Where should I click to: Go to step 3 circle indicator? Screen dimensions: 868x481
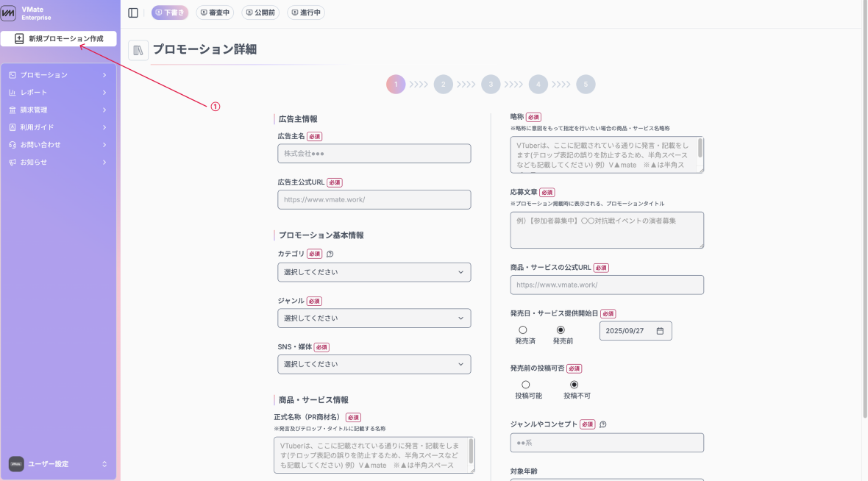[x=491, y=85]
